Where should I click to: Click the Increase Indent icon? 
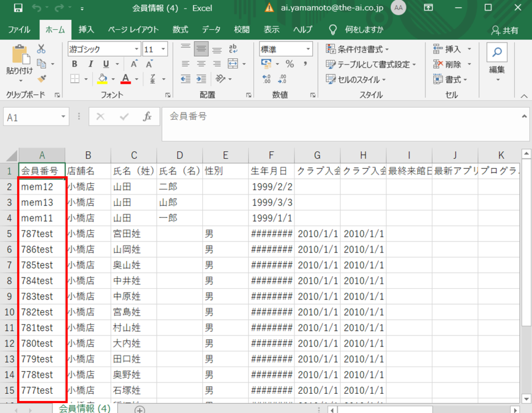201,79
